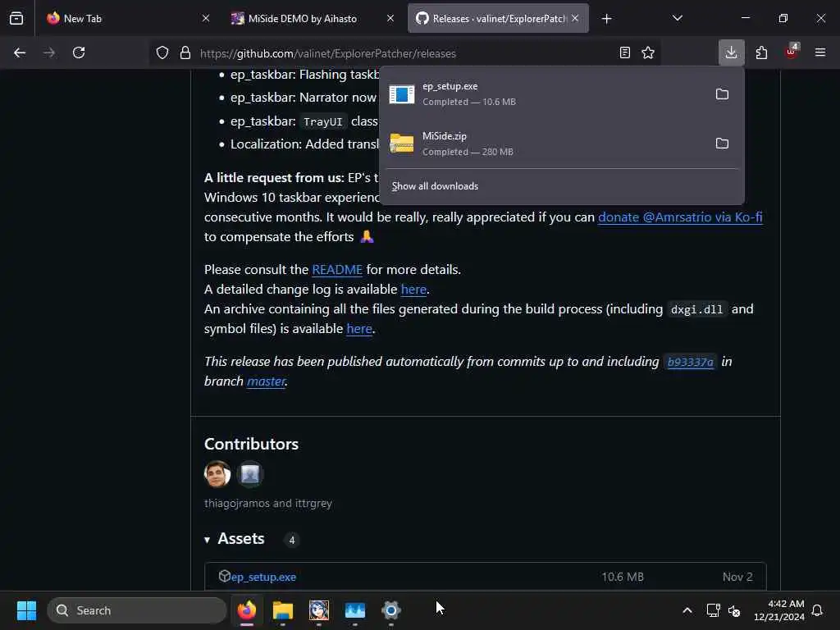The width and height of the screenshot is (840, 630).
Task: Follow donate @Amrsatrio via Ko-fi link
Action: pos(680,217)
